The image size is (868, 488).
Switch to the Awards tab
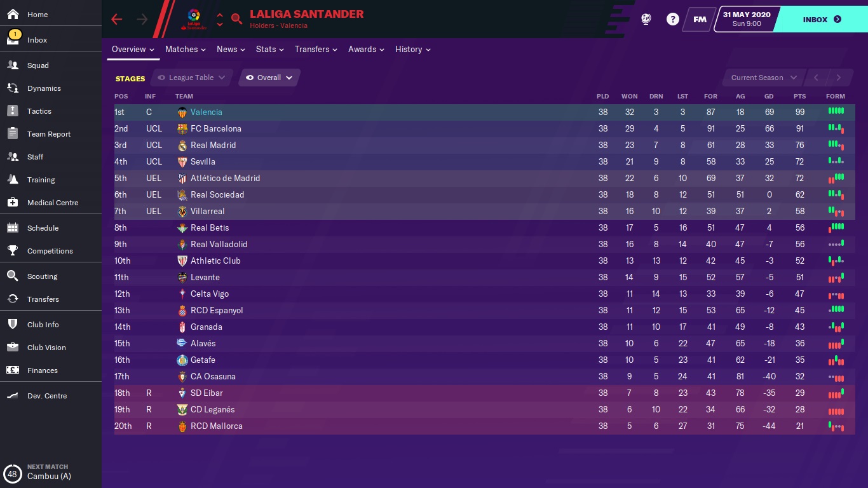pyautogui.click(x=366, y=49)
